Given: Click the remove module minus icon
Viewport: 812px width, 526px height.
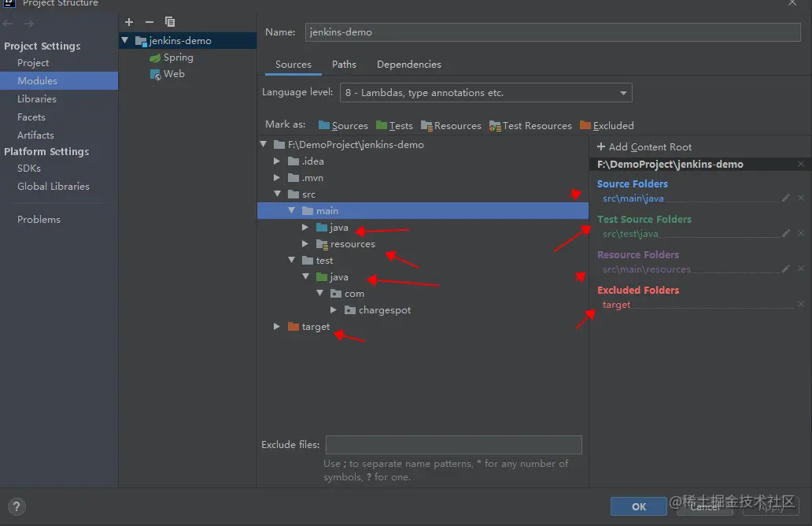Looking at the screenshot, I should point(149,22).
